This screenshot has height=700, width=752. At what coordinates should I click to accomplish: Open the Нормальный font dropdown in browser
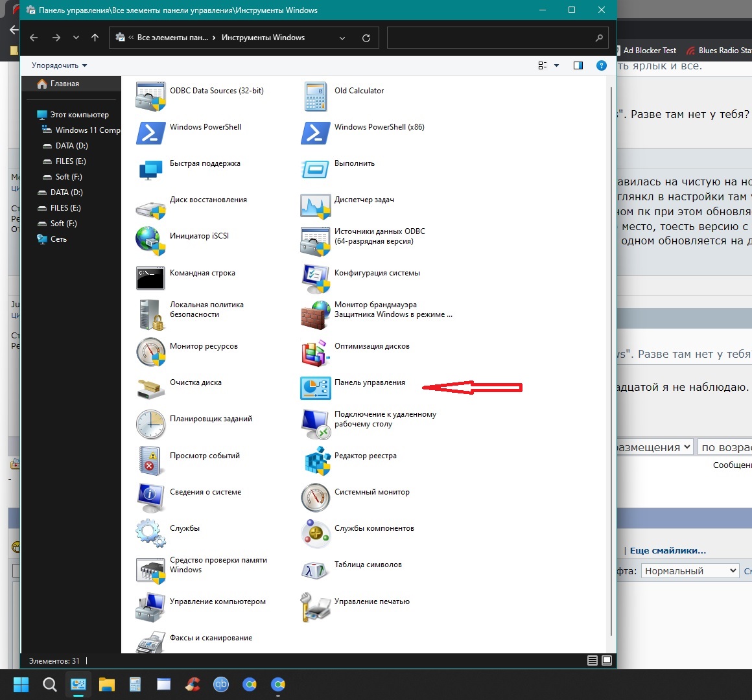click(x=690, y=570)
